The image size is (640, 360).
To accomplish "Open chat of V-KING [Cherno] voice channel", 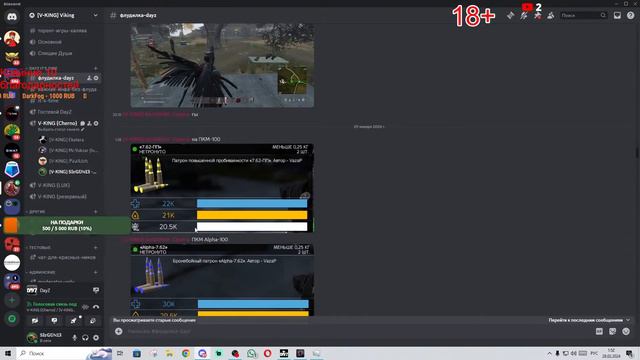I will point(82,123).
